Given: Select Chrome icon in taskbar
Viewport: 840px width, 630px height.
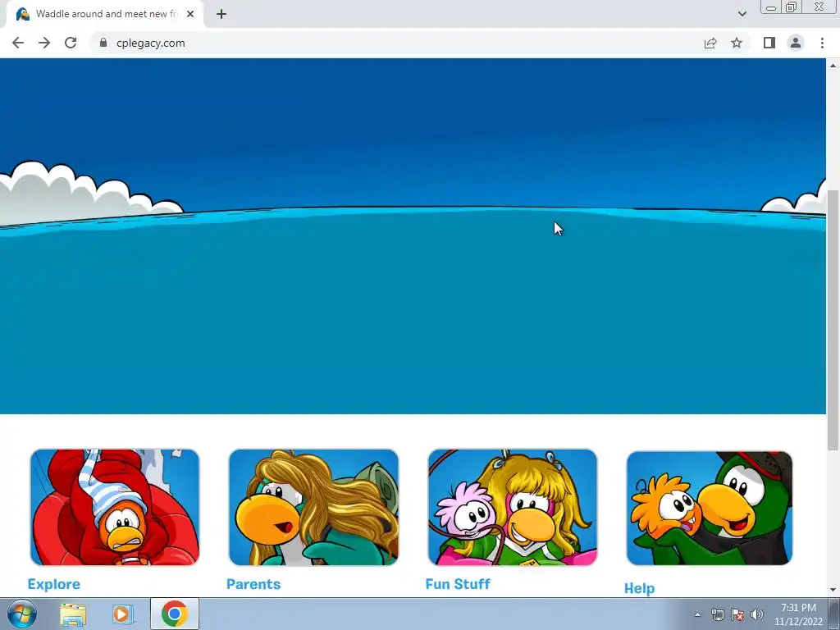Looking at the screenshot, I should point(174,614).
